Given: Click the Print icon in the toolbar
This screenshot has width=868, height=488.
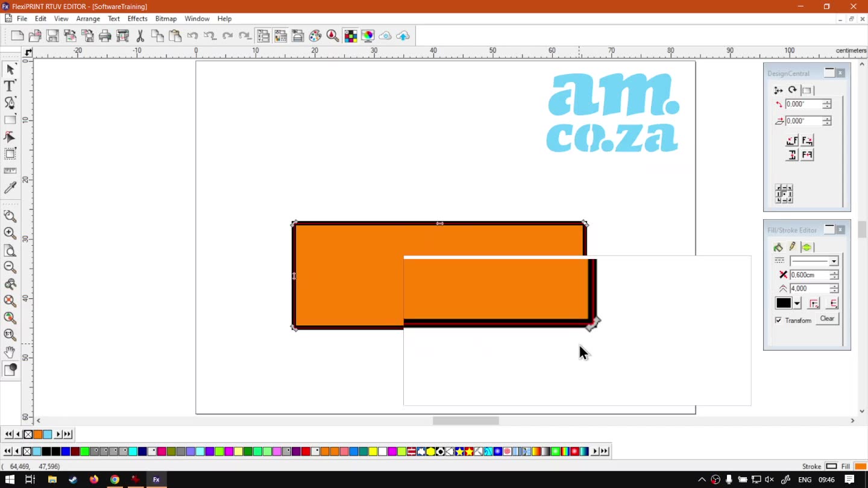Looking at the screenshot, I should click(105, 36).
